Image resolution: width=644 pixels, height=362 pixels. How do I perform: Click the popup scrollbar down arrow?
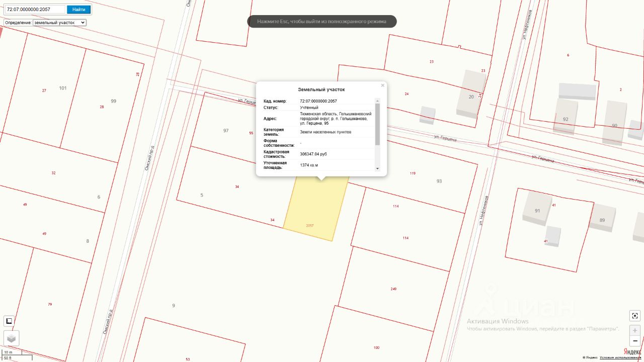(x=378, y=169)
